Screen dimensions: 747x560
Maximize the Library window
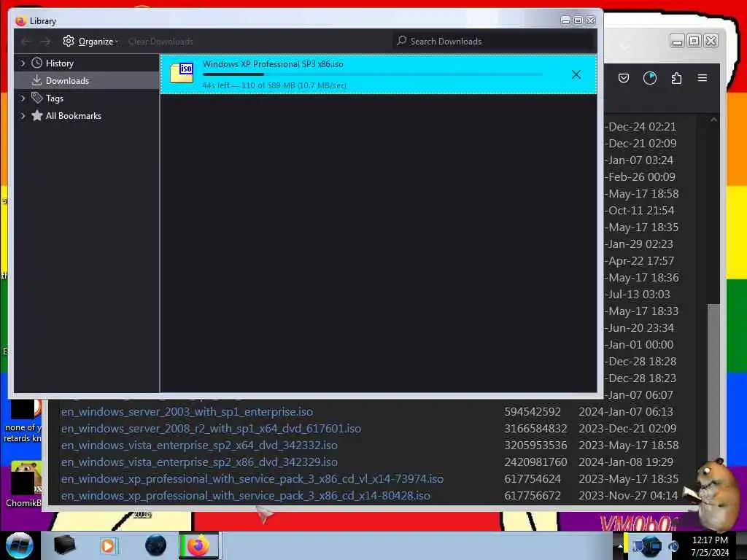click(x=578, y=21)
